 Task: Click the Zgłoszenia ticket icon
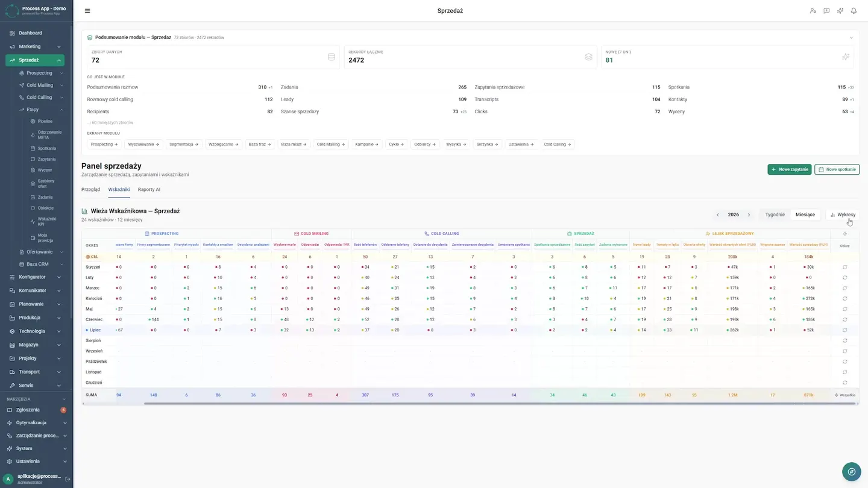[10, 410]
